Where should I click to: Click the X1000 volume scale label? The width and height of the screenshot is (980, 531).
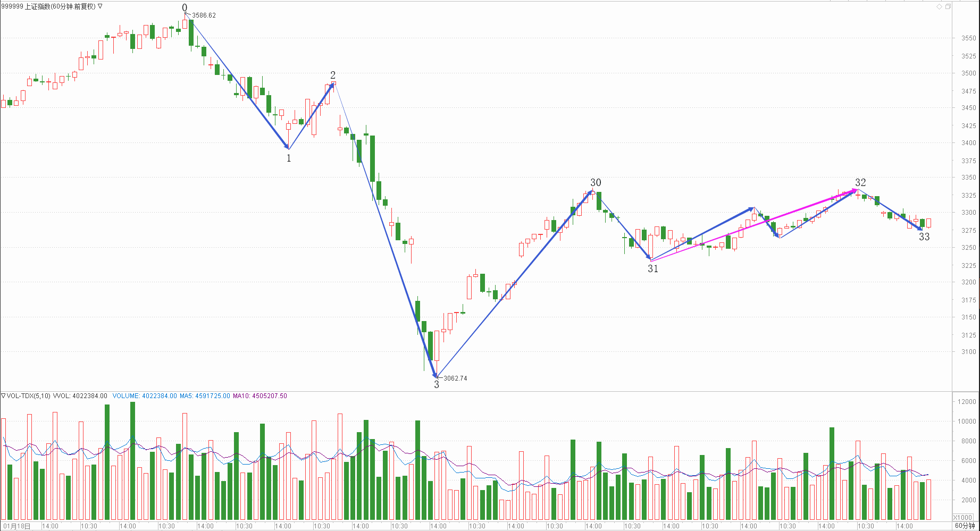963,517
